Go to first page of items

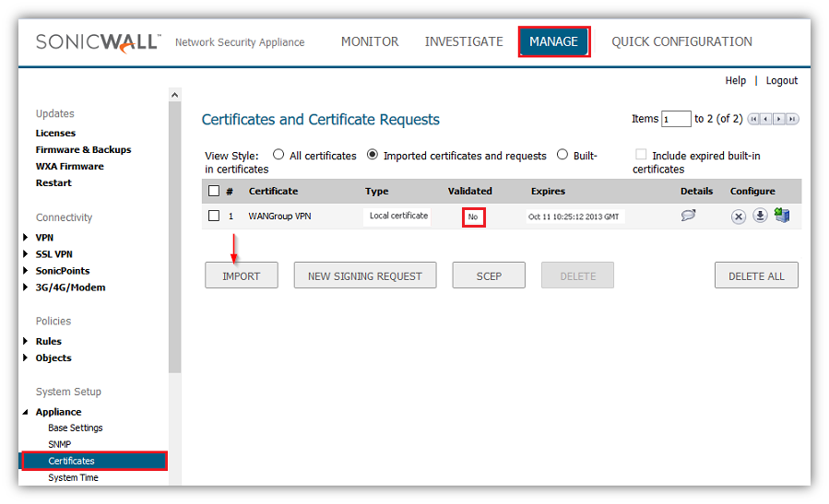tap(753, 119)
